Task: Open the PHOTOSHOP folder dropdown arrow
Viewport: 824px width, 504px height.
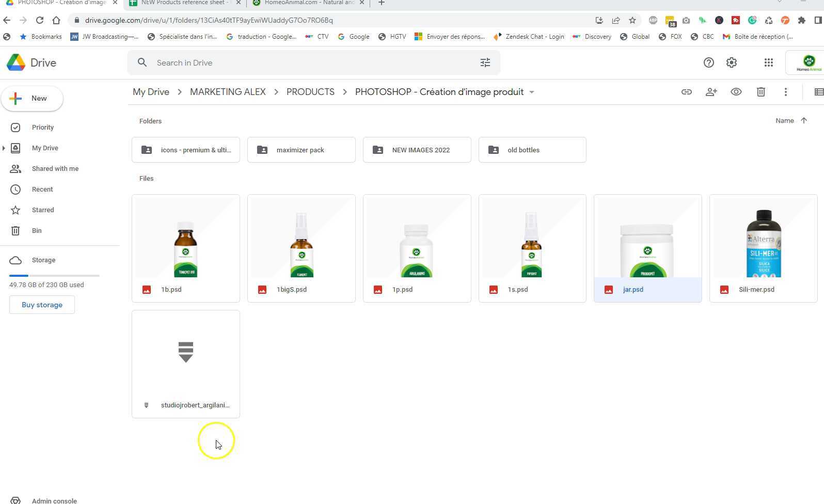Action: 532,92
